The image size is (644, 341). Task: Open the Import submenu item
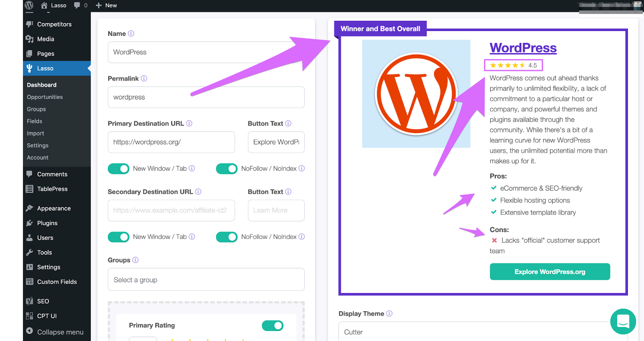point(35,133)
